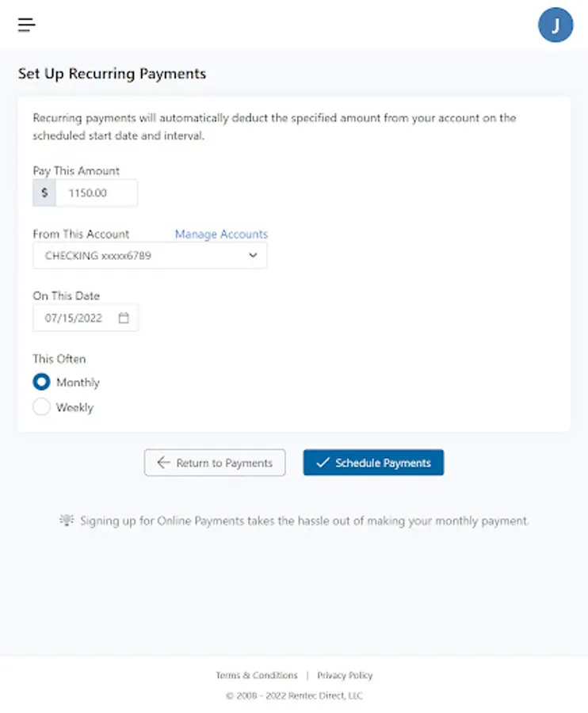Click the calendar icon in date field
The height and width of the screenshot is (713, 588).
(x=124, y=318)
